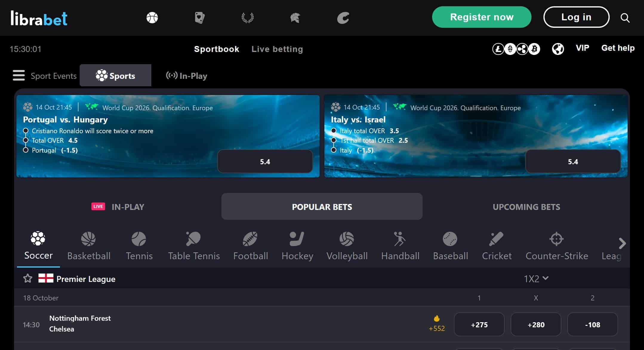Image resolution: width=644 pixels, height=350 pixels.
Task: Click the Bitcoin crypto icon
Action: click(534, 49)
